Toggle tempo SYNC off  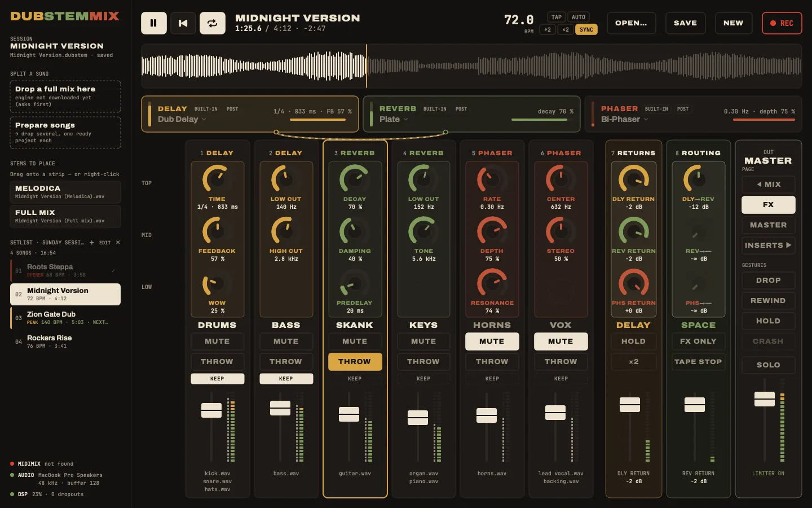pos(586,29)
